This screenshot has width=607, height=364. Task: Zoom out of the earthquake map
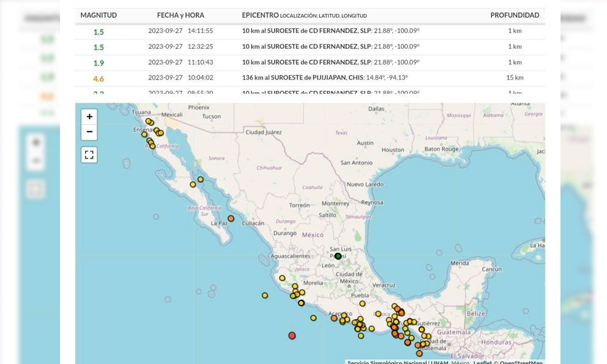(x=89, y=132)
